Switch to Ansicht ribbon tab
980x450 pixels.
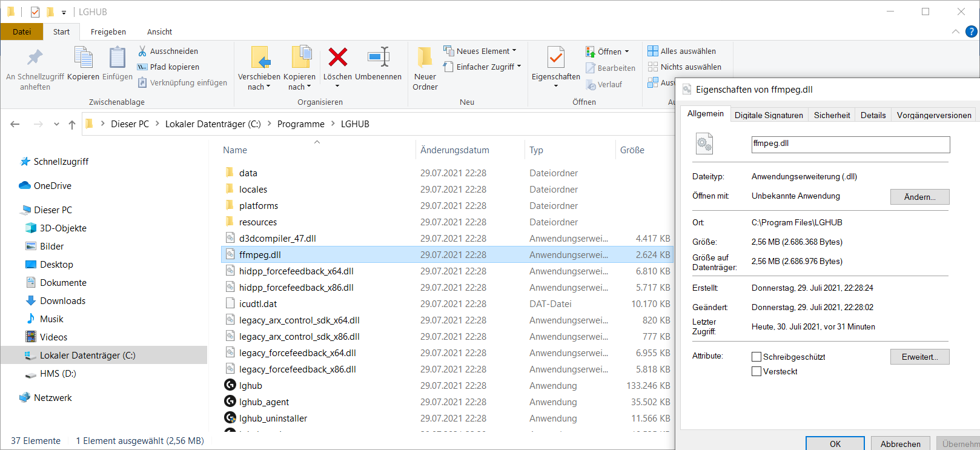coord(159,32)
